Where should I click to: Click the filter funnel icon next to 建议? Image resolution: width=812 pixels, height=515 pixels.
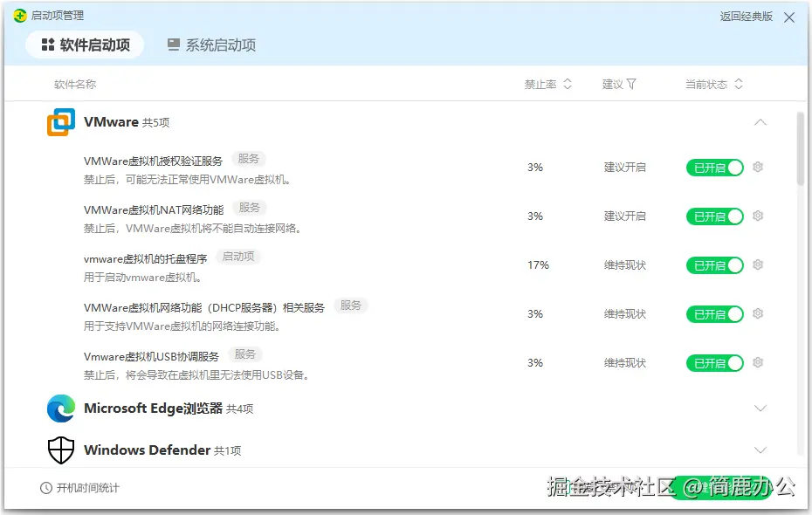pos(631,84)
